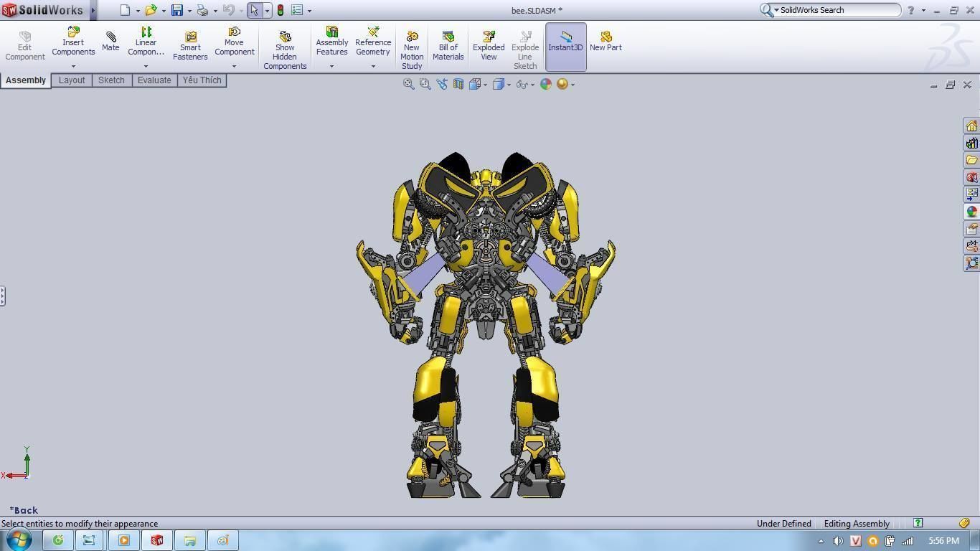Click Previous View icon
The image size is (980, 551).
pos(441,84)
